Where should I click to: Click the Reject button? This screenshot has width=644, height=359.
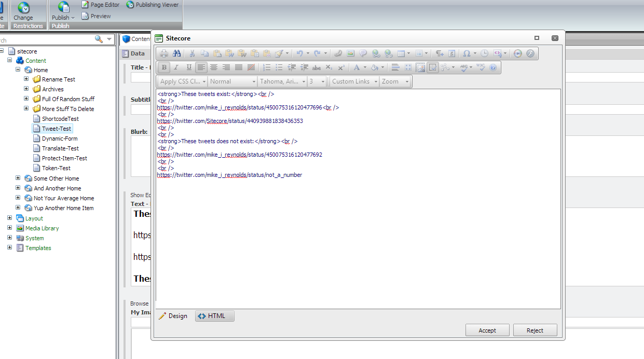point(535,330)
